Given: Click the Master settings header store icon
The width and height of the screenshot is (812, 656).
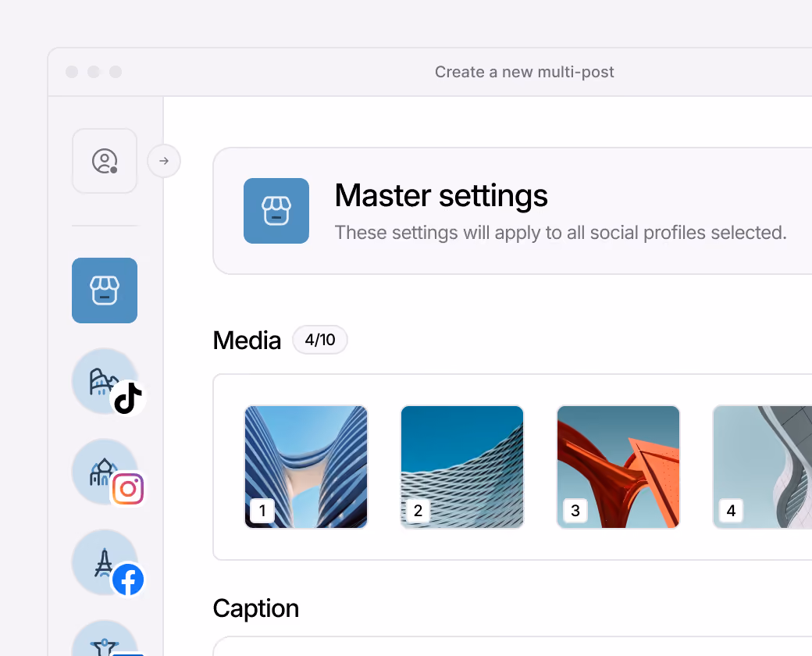Looking at the screenshot, I should [276, 211].
